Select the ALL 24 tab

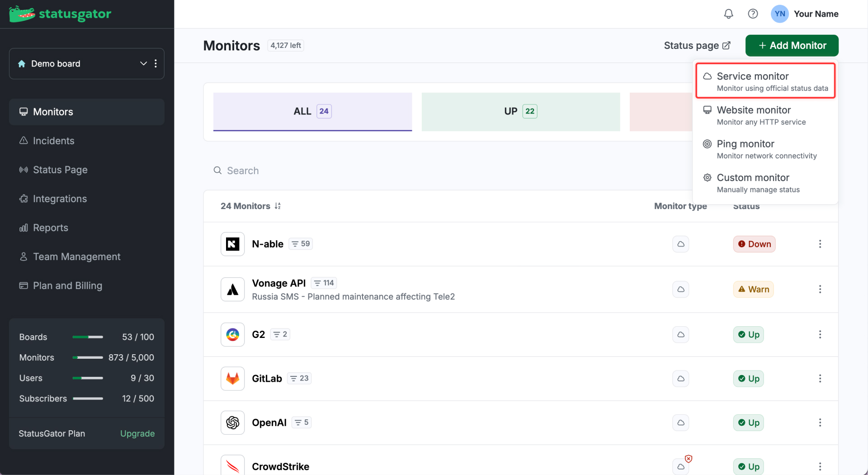coord(312,112)
